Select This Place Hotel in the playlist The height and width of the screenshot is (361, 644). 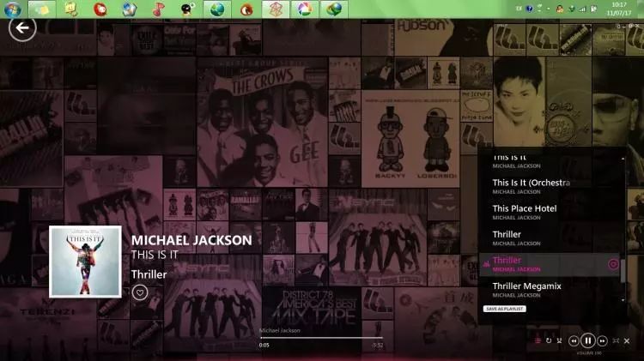pyautogui.click(x=550, y=212)
